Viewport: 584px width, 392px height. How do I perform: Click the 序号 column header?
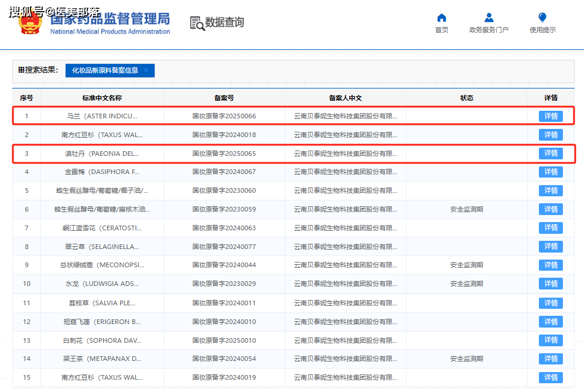point(26,98)
